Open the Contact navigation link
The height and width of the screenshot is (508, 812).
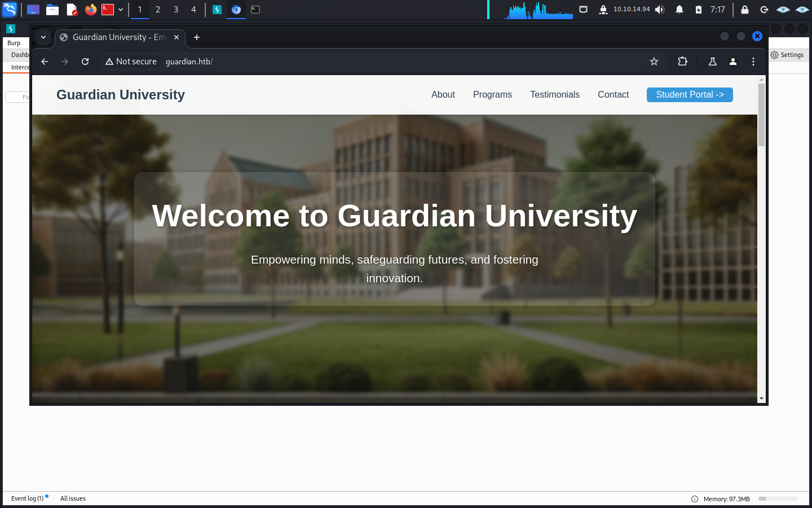tap(613, 95)
